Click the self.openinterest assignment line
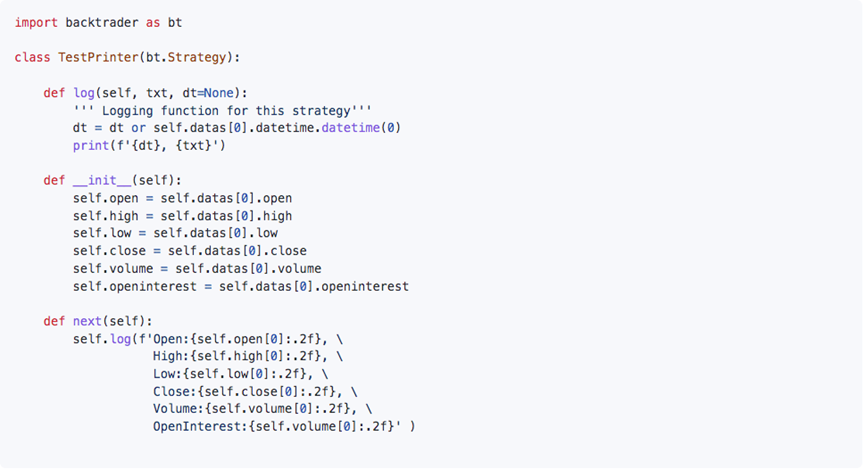The height and width of the screenshot is (469, 865). click(241, 286)
